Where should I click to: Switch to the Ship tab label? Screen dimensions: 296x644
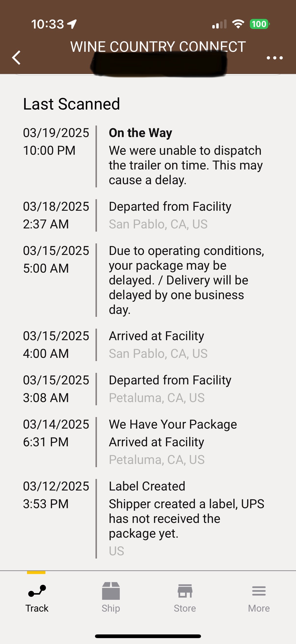111,608
